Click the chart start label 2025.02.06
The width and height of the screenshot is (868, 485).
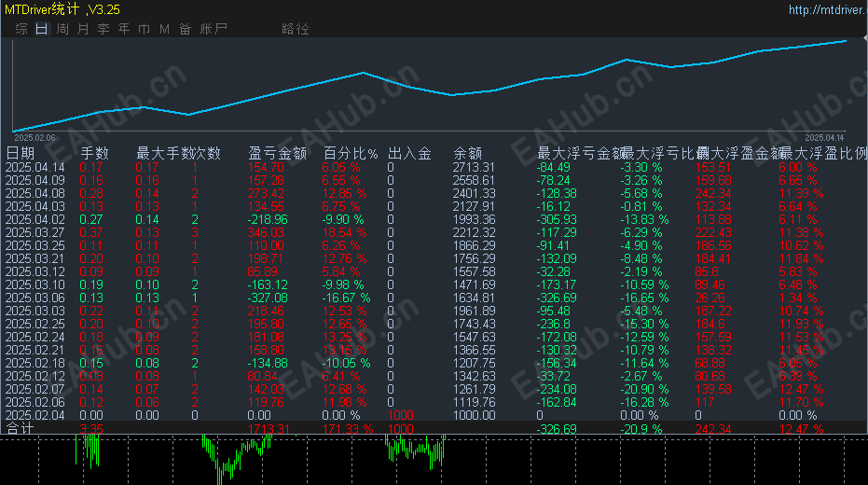(x=34, y=137)
